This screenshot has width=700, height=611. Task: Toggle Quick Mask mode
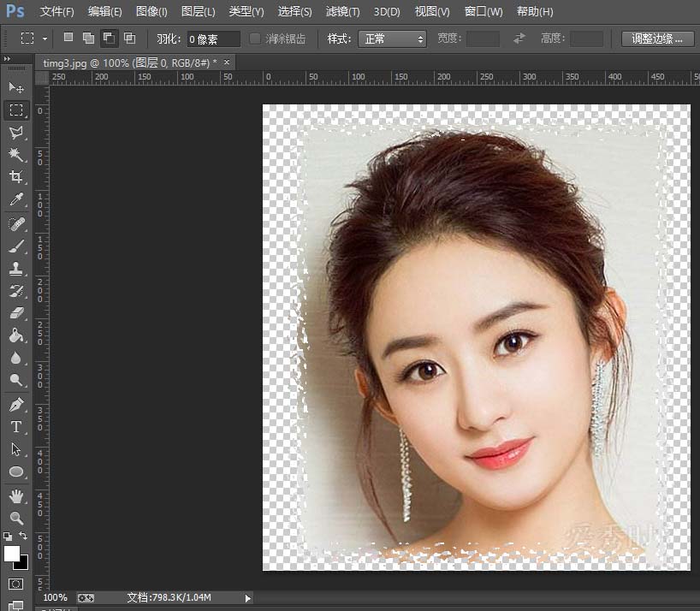tap(15, 584)
